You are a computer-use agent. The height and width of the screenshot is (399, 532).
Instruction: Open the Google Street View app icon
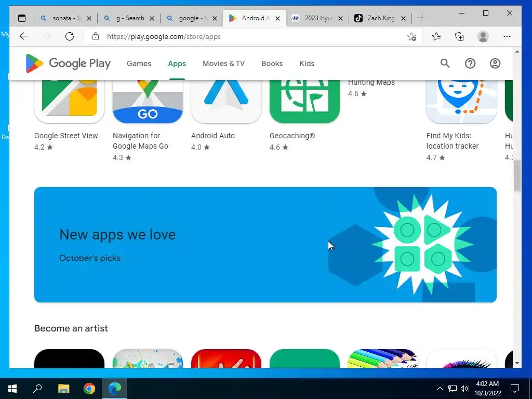click(69, 101)
